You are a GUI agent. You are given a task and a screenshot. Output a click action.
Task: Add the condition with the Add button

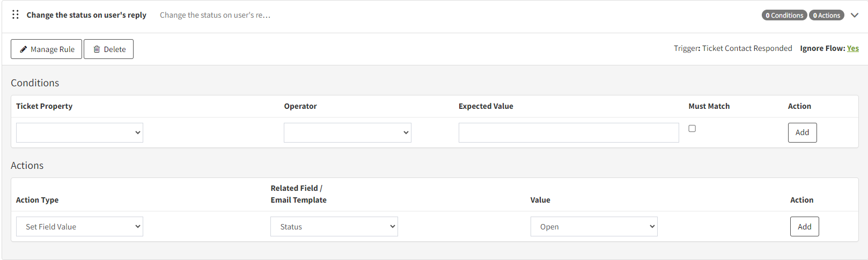coord(802,132)
